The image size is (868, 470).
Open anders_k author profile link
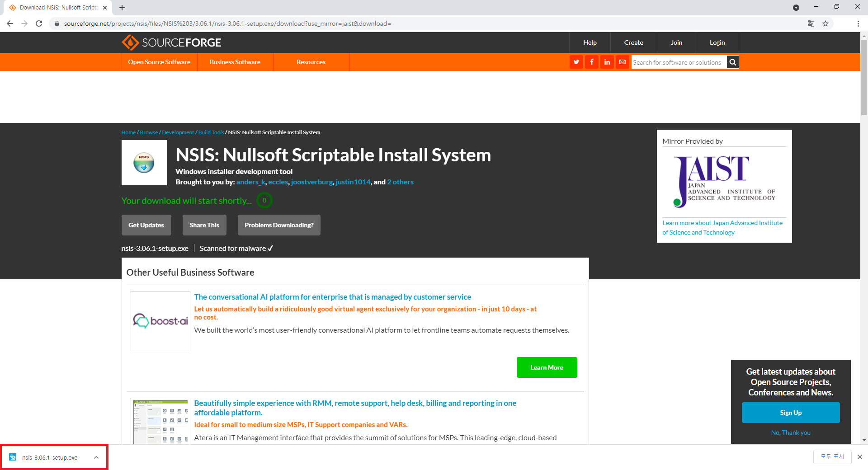click(x=251, y=182)
